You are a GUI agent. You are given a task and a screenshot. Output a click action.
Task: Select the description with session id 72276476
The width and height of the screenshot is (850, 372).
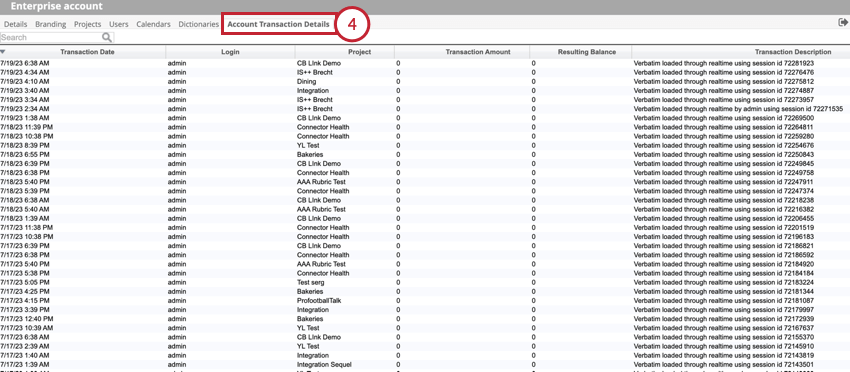pos(724,72)
